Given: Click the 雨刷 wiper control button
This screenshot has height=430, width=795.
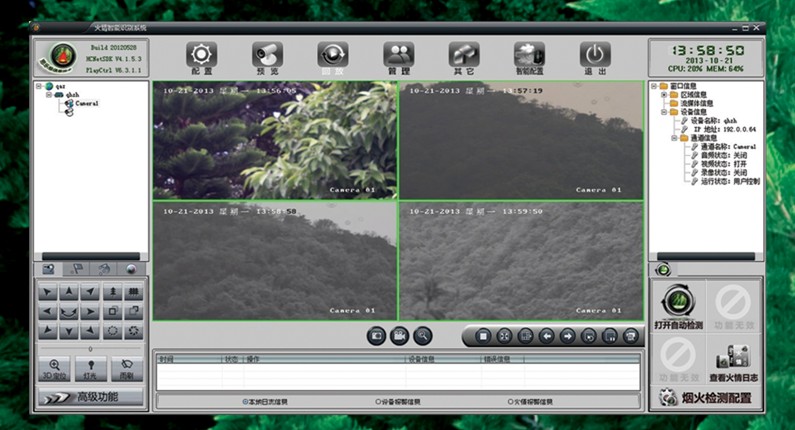Looking at the screenshot, I should (126, 369).
